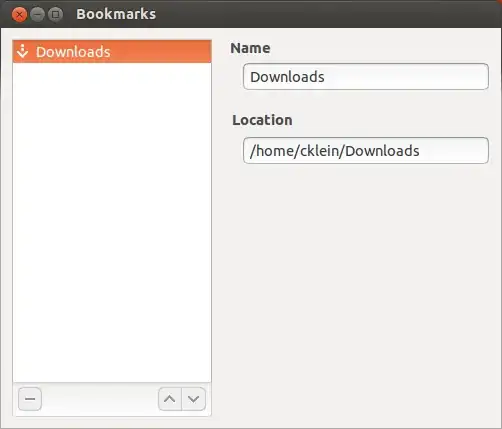The width and height of the screenshot is (502, 429).
Task: Focus the Location text field
Action: pyautogui.click(x=366, y=150)
